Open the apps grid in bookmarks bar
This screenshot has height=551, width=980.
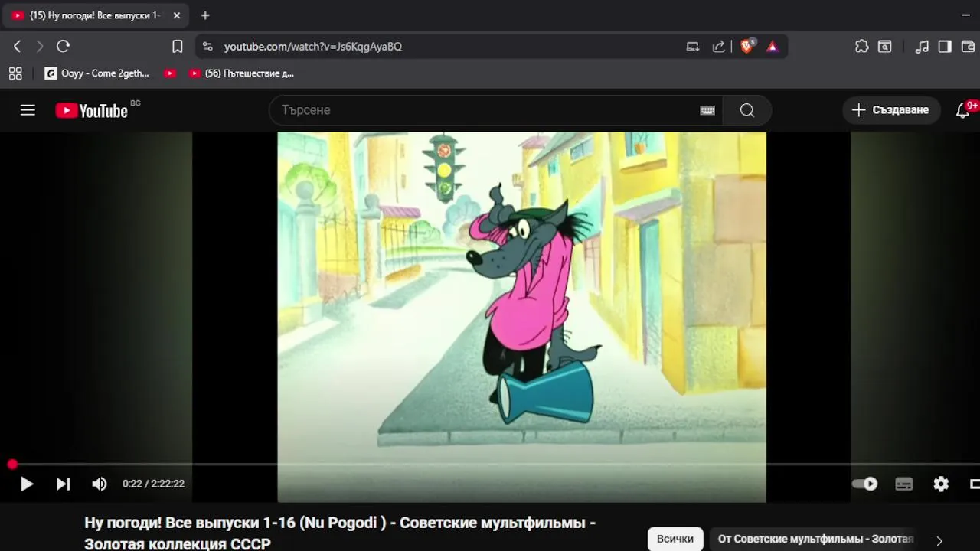pos(15,73)
